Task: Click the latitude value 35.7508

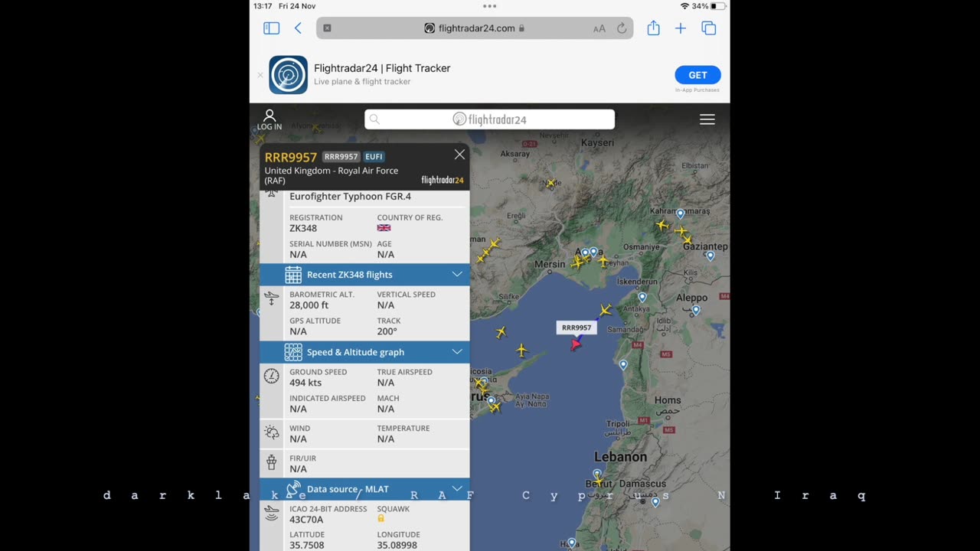Action: [307, 546]
